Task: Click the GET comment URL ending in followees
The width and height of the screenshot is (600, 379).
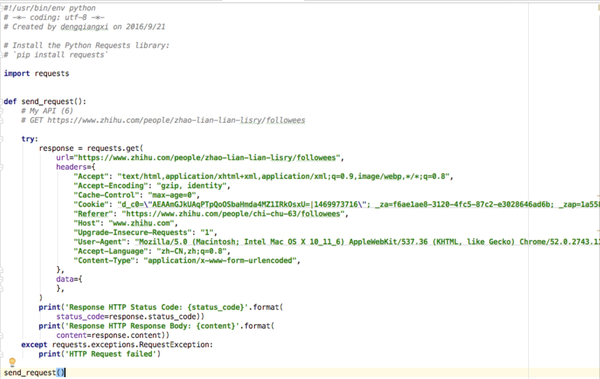Action: click(176, 120)
